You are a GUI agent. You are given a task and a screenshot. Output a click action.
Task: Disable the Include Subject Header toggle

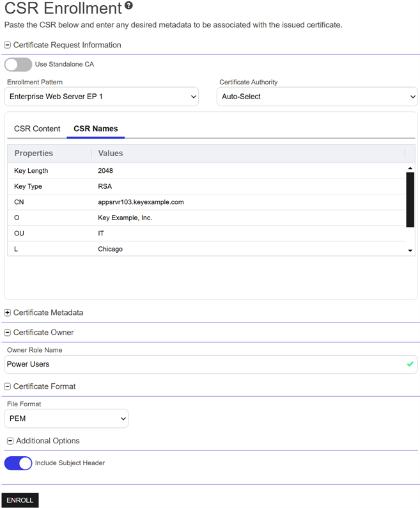(18, 463)
